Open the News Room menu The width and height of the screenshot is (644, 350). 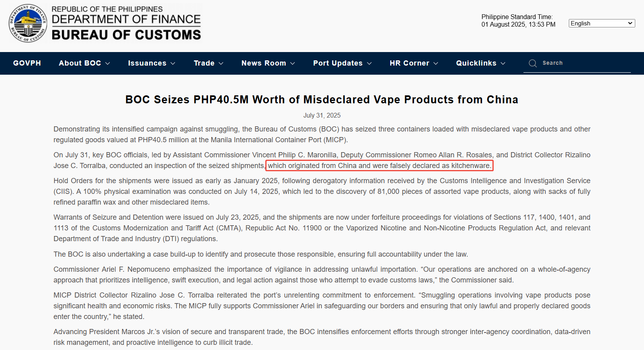coord(263,63)
